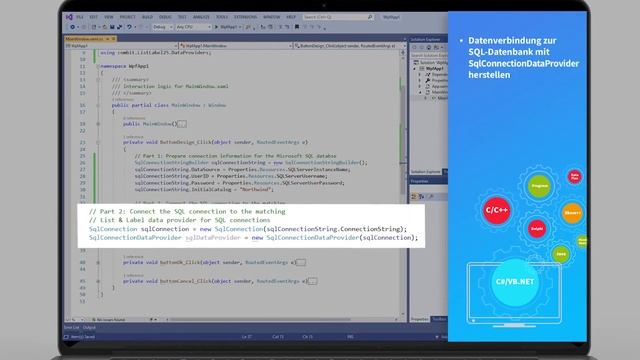
Task: Open the Any CPU platform dropdown
Action: [x=193, y=27]
